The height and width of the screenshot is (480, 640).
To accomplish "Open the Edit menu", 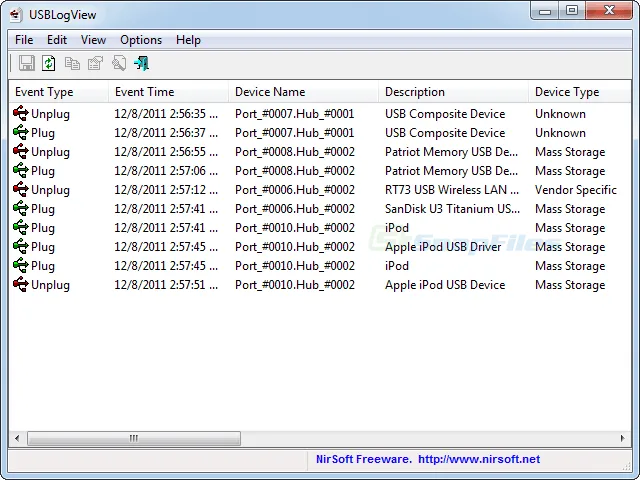I will point(57,40).
